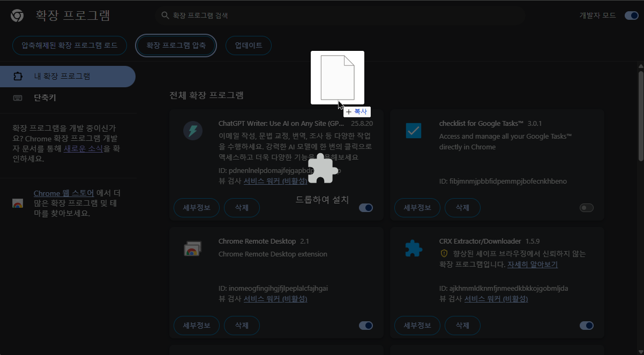Click the ChatGPT Writer lightning icon
644x355 pixels.
tap(193, 131)
